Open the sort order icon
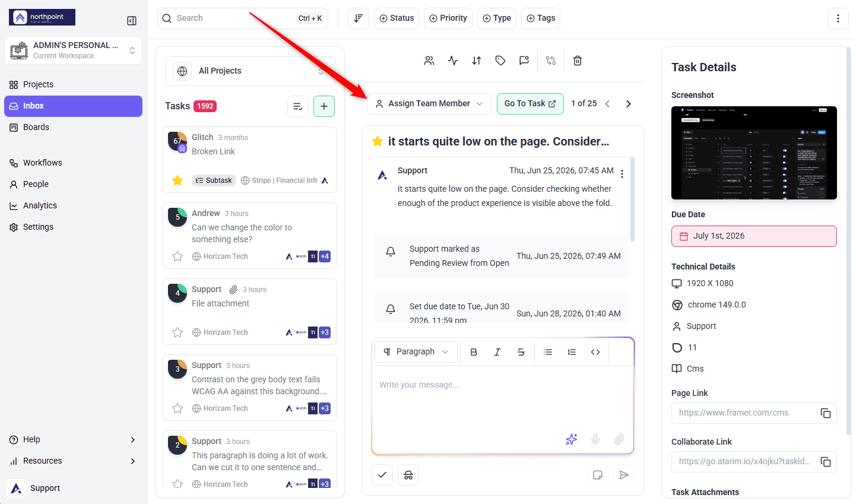853x504 pixels. (x=359, y=18)
